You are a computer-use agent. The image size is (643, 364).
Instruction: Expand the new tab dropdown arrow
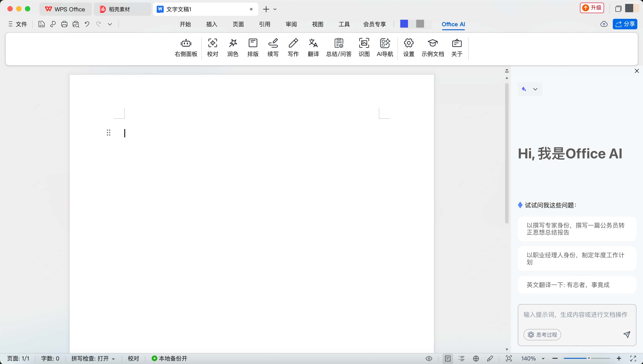[275, 9]
